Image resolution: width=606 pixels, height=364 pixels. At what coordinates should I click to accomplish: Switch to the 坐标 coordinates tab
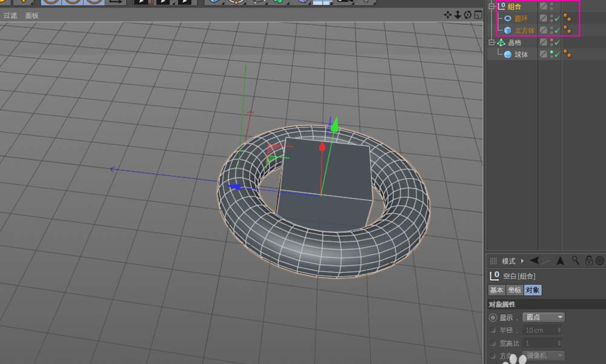coord(515,290)
